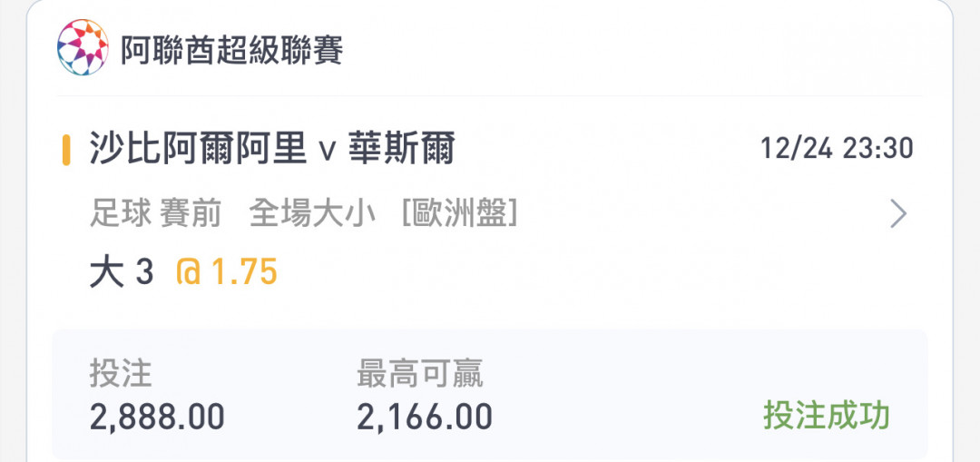Click the 'v' separator between teams
Viewport: 980px width, 462px height.
(328, 152)
